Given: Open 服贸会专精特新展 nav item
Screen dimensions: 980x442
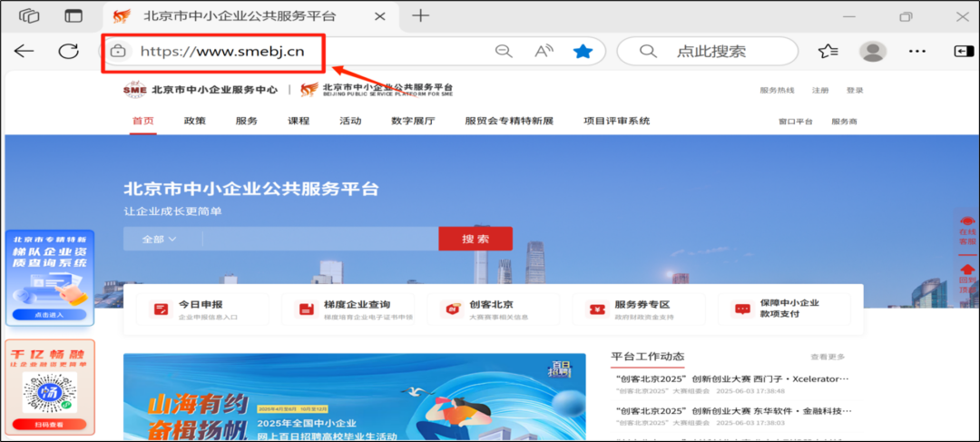Looking at the screenshot, I should (x=509, y=121).
